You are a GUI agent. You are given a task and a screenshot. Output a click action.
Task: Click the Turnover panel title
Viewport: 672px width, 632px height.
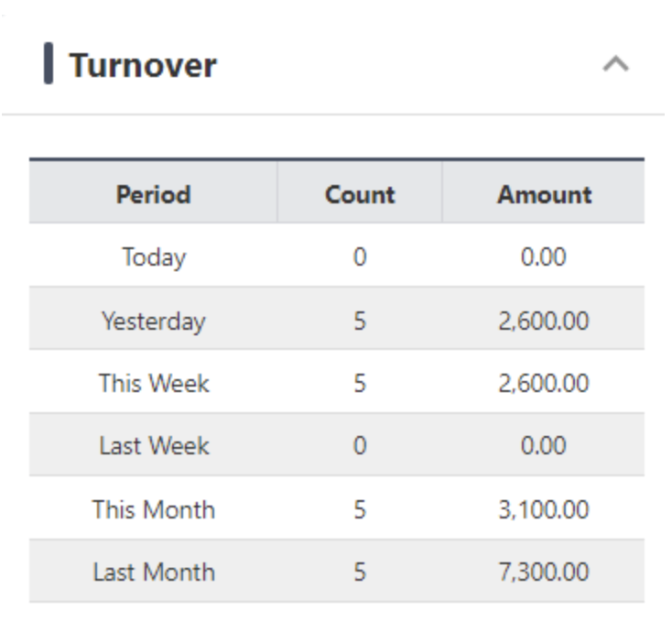coord(143,66)
